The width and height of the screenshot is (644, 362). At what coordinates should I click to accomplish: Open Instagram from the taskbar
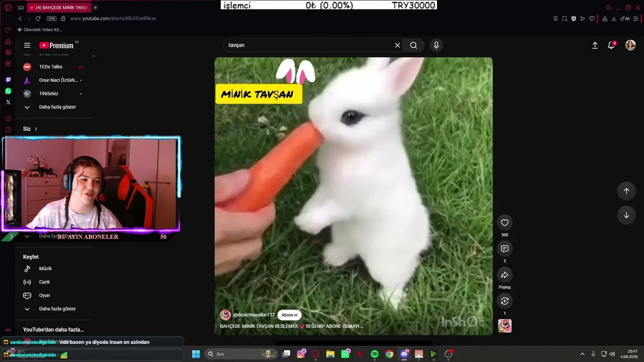pos(301,354)
